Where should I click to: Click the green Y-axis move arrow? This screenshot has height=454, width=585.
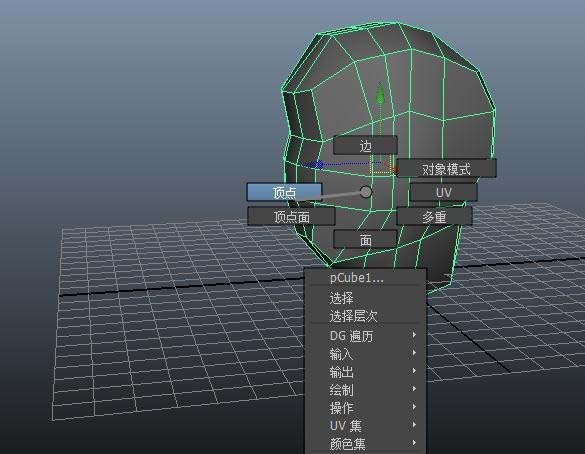[x=380, y=93]
